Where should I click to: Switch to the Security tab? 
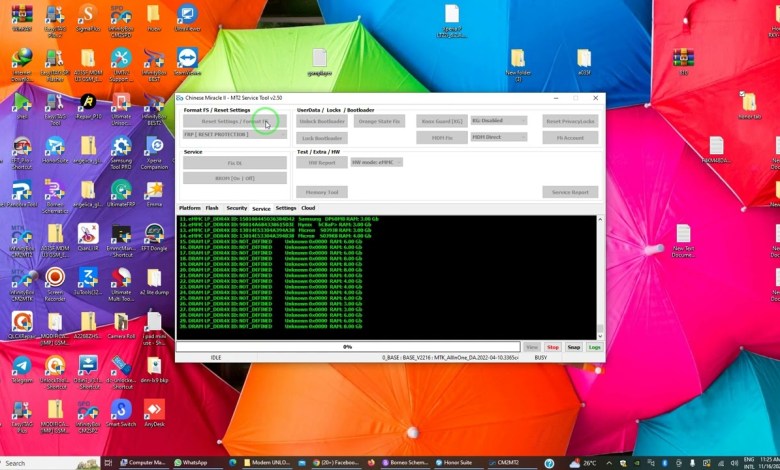236,208
